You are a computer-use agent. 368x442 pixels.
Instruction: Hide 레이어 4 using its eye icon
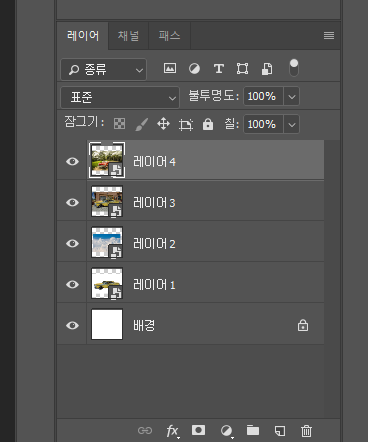[72, 162]
